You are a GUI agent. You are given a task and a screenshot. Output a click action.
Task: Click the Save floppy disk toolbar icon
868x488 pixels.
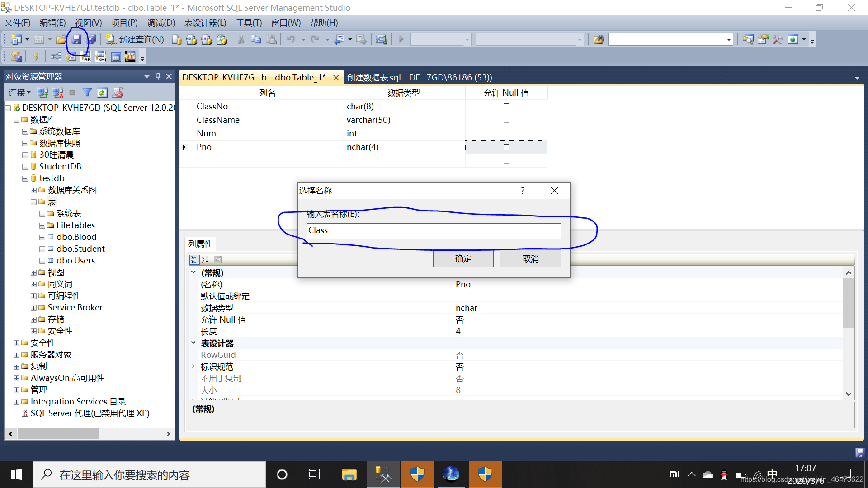[x=76, y=40]
